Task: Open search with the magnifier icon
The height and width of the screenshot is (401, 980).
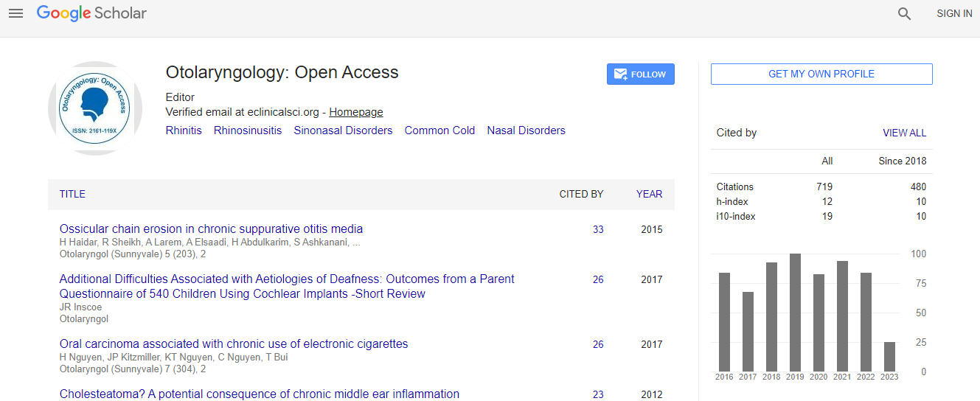Action: point(904,13)
